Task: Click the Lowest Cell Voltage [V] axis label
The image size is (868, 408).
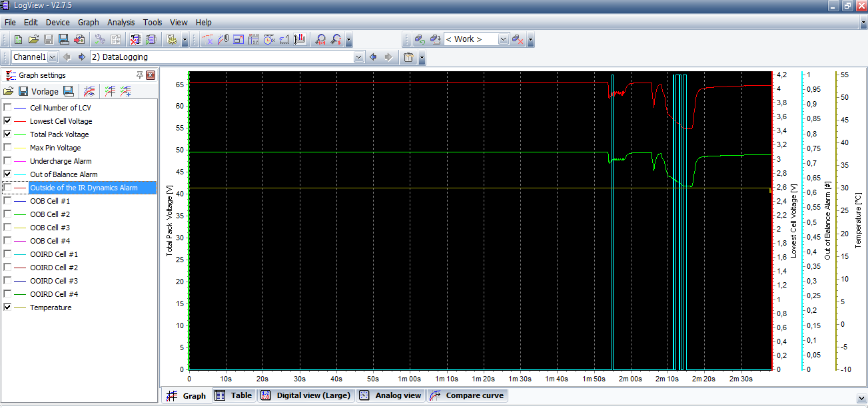Action: tap(793, 220)
